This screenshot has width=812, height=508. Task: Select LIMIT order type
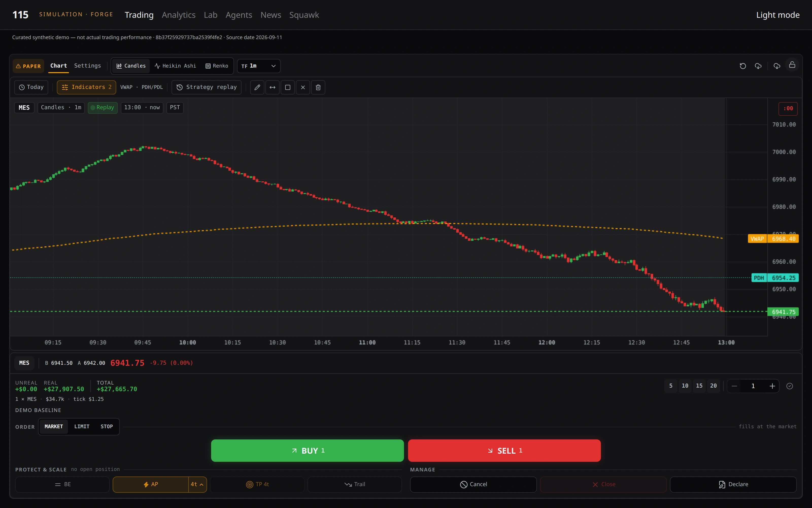[82, 427]
